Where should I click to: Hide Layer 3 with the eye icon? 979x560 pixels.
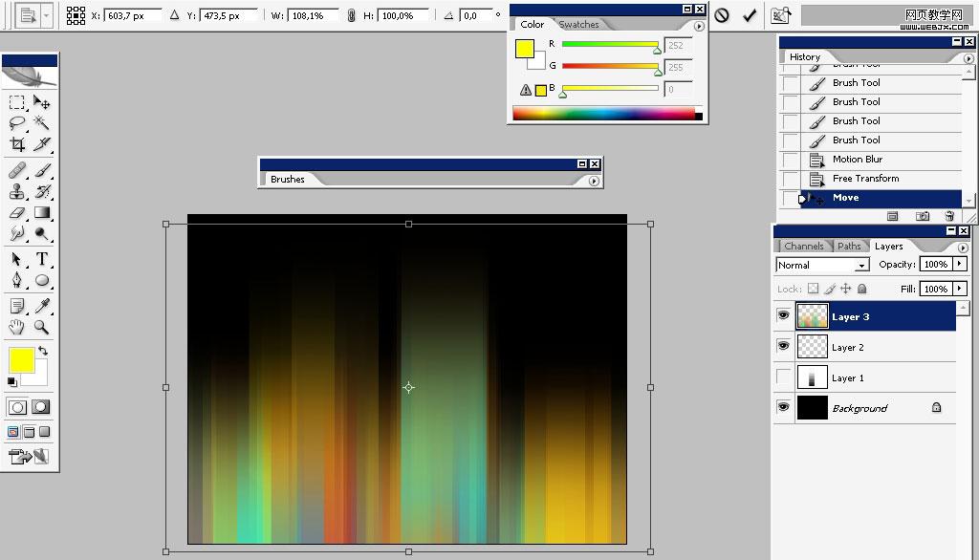(x=784, y=315)
